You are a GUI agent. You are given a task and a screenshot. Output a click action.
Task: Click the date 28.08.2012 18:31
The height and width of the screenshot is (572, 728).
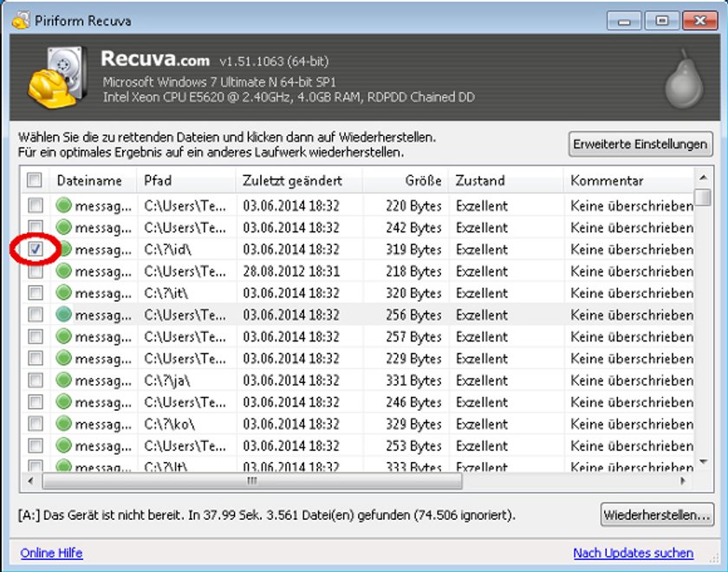[291, 271]
